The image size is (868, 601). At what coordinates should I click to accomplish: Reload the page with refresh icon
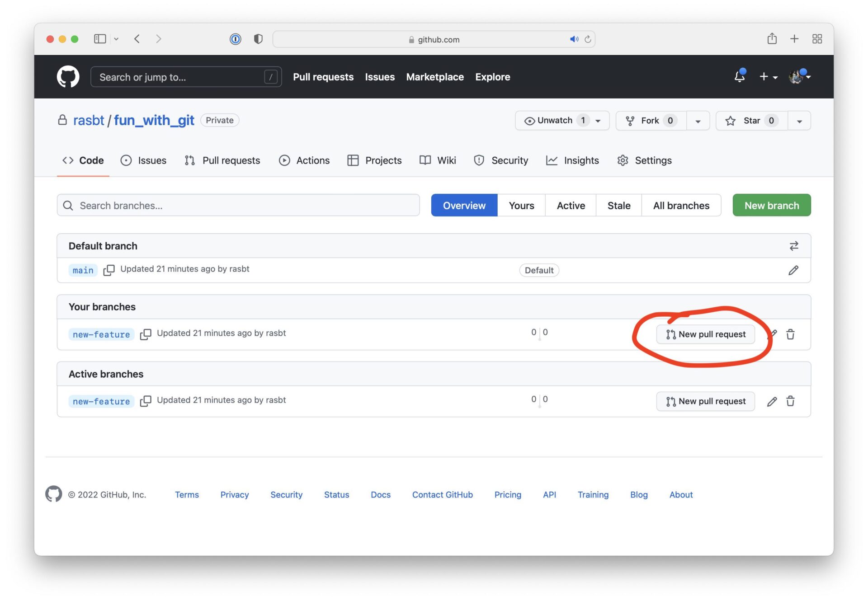click(x=588, y=39)
